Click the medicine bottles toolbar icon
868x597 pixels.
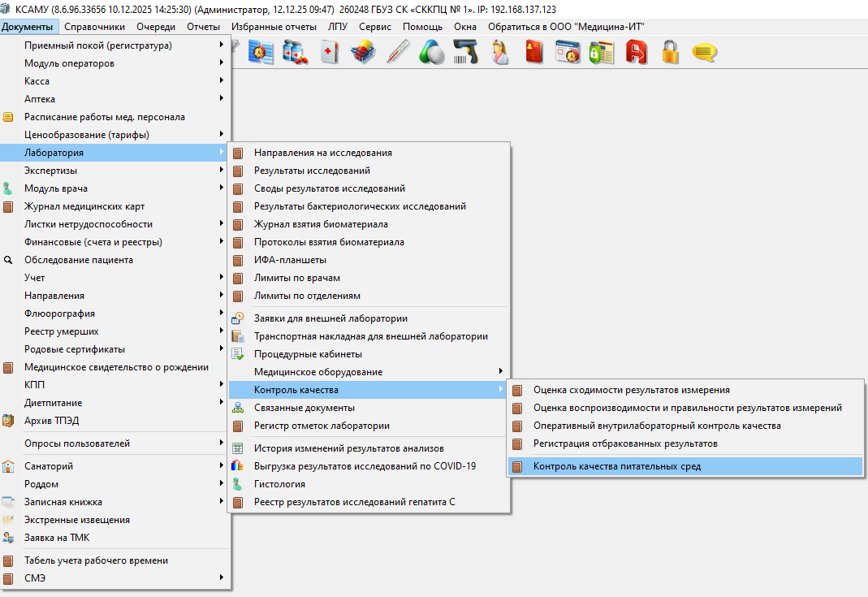click(x=294, y=53)
